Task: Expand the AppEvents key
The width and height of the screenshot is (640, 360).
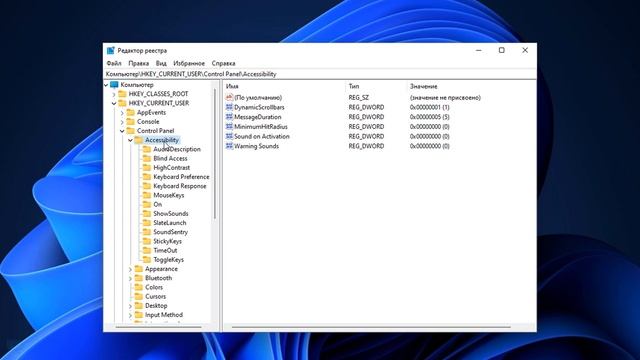Action: click(122, 113)
